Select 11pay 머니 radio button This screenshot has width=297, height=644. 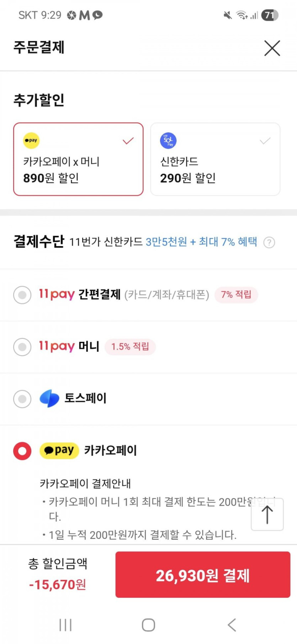click(x=22, y=347)
